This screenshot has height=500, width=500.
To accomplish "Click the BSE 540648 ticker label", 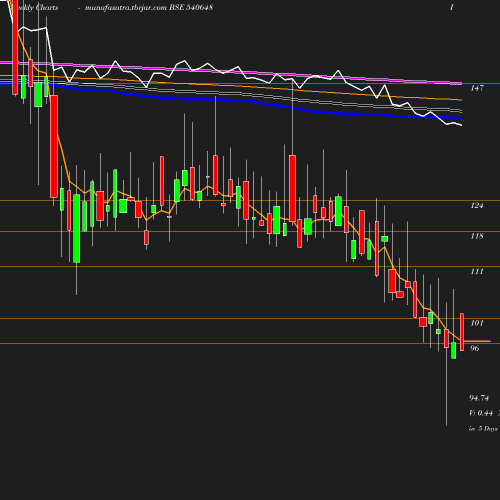I will (x=191, y=7).
